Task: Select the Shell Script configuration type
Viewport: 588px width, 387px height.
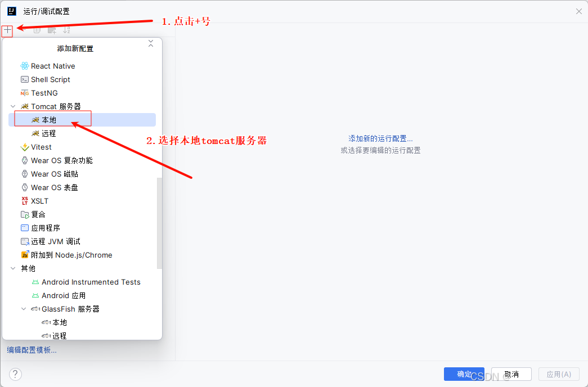Action: pyautogui.click(x=50, y=79)
